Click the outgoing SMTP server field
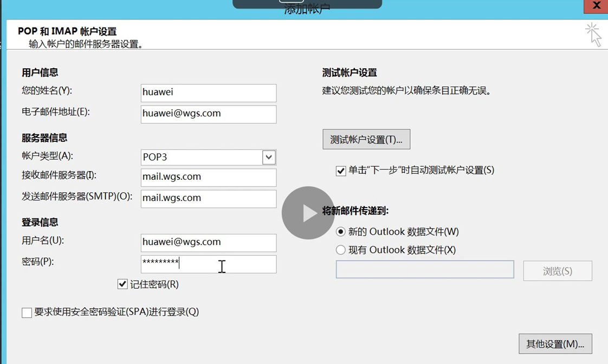 coord(209,199)
